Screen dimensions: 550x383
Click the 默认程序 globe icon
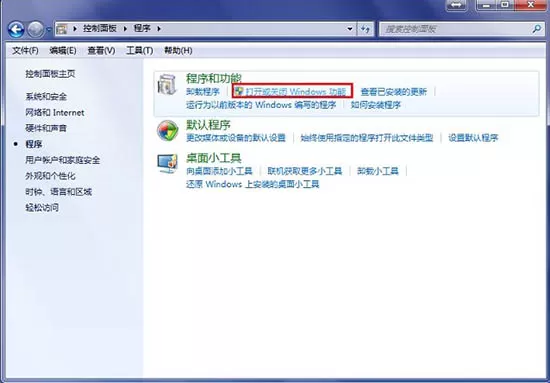click(167, 131)
